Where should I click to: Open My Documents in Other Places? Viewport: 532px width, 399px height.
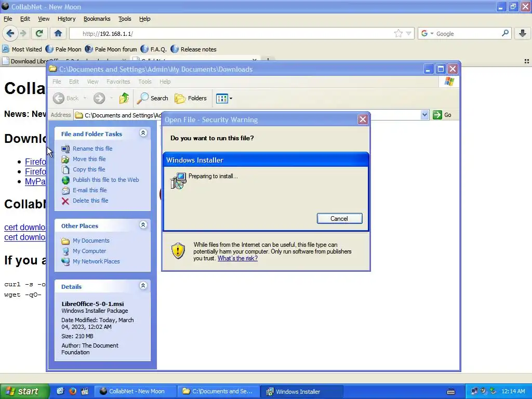point(91,241)
